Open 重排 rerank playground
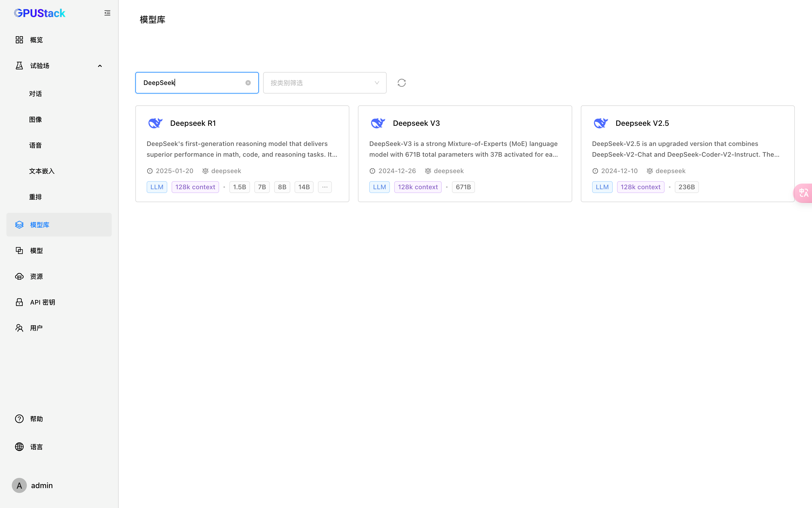The width and height of the screenshot is (812, 508). (59, 197)
